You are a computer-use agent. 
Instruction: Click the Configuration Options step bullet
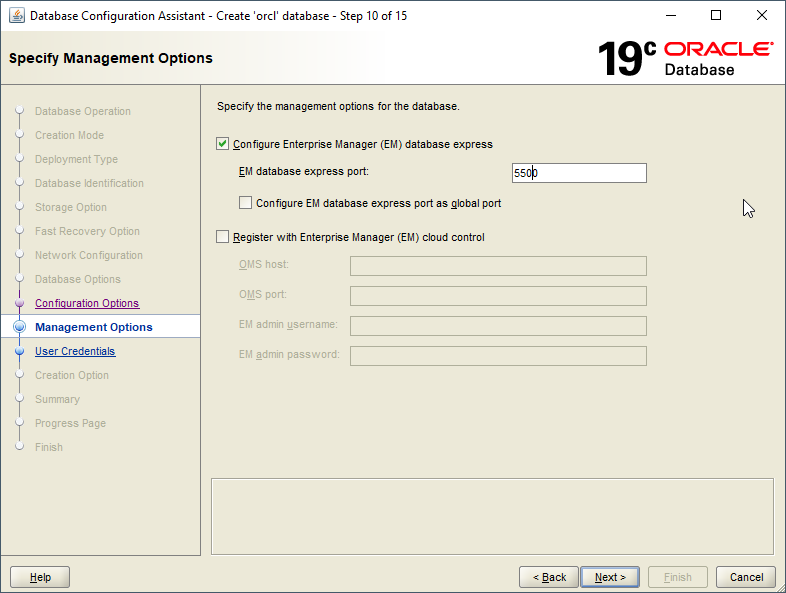(x=19, y=303)
